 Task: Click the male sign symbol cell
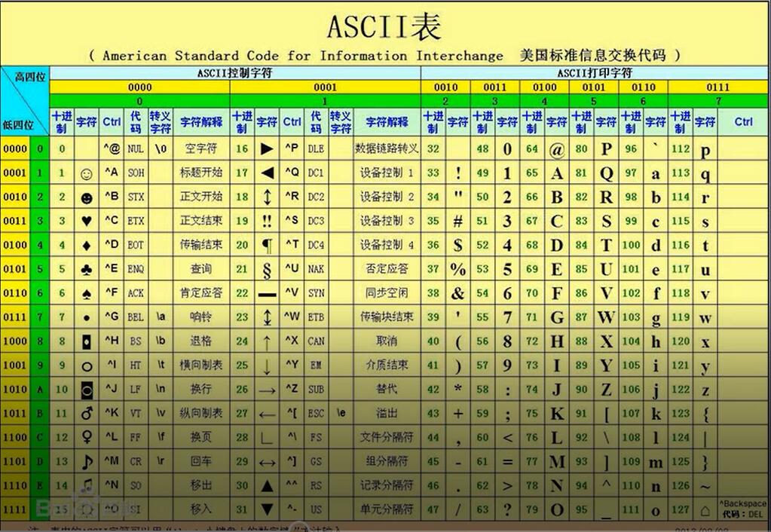(87, 414)
